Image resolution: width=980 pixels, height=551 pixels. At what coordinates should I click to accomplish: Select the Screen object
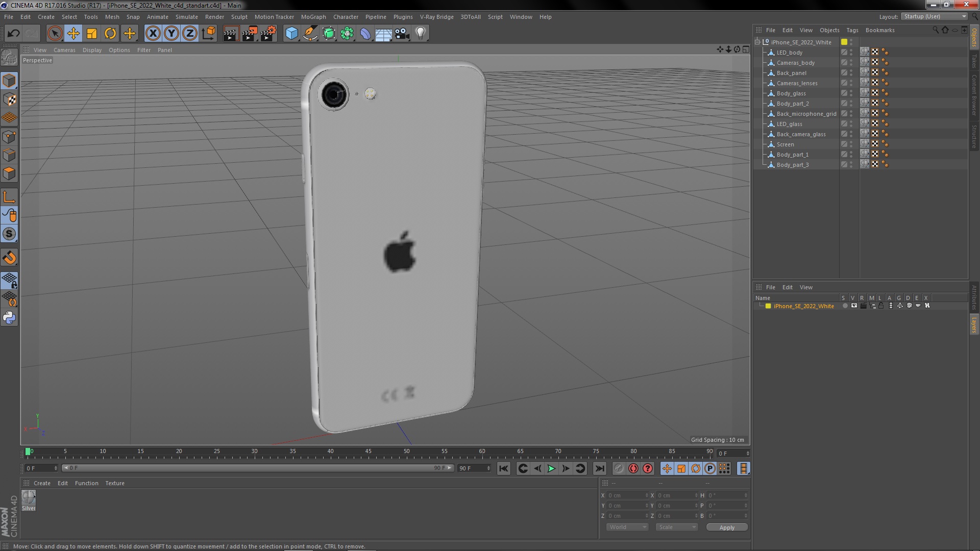pos(785,144)
